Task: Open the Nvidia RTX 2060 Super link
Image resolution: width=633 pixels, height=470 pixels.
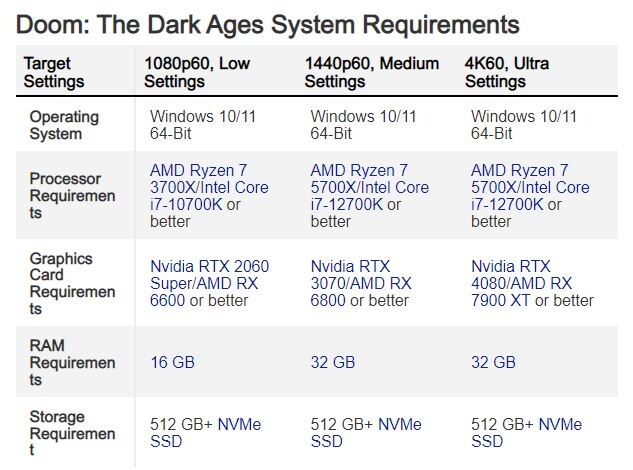Action: pos(209,266)
